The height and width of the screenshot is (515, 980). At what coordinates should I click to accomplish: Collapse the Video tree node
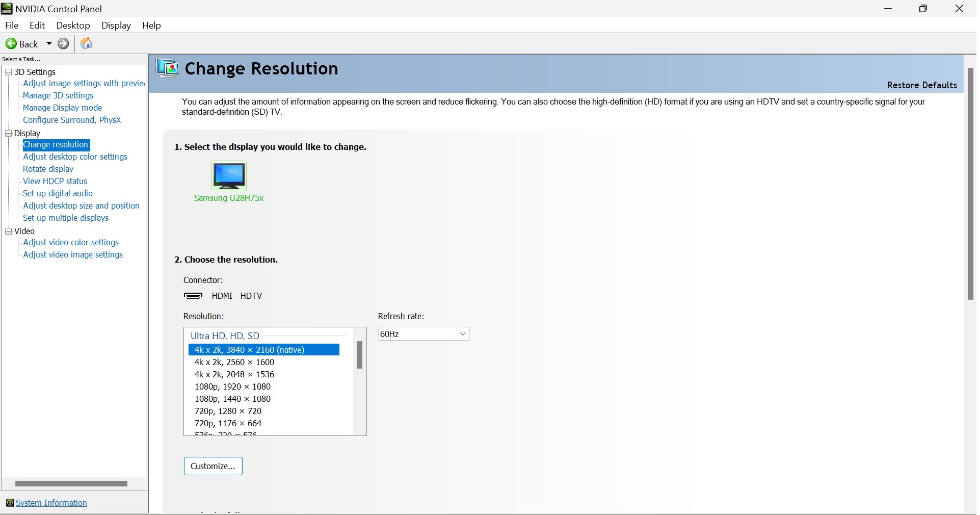(x=9, y=231)
